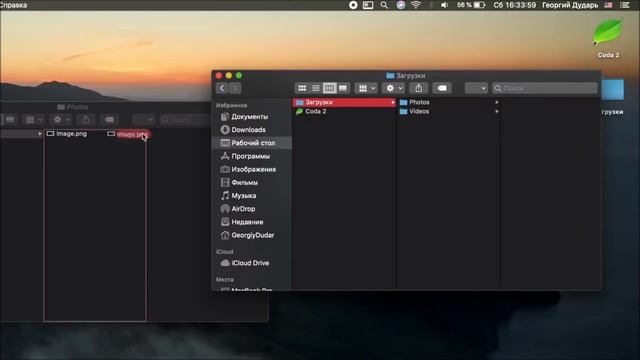
Task: Select highlighted image.png in Photos window
Action: click(132, 134)
